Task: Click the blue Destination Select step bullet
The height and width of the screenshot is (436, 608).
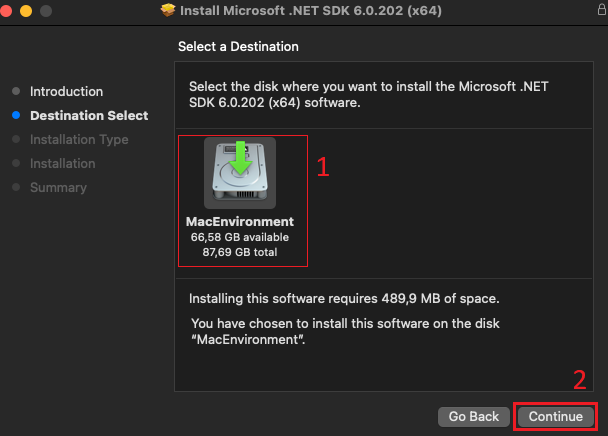Action: pyautogui.click(x=16, y=115)
